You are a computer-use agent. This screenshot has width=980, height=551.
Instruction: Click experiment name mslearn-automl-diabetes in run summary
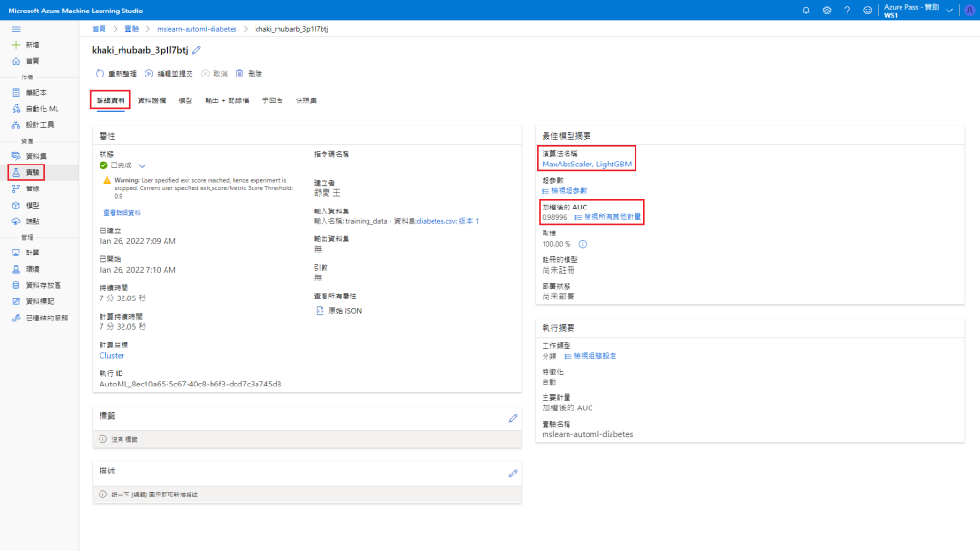point(588,435)
